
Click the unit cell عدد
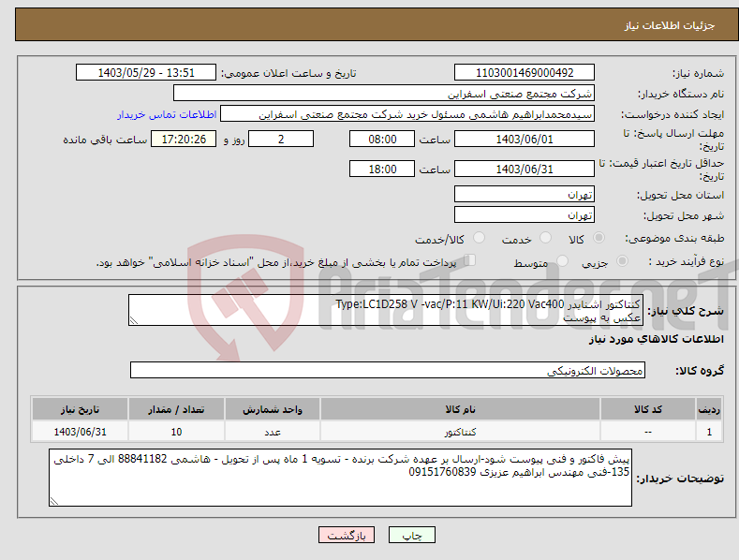pos(273,432)
